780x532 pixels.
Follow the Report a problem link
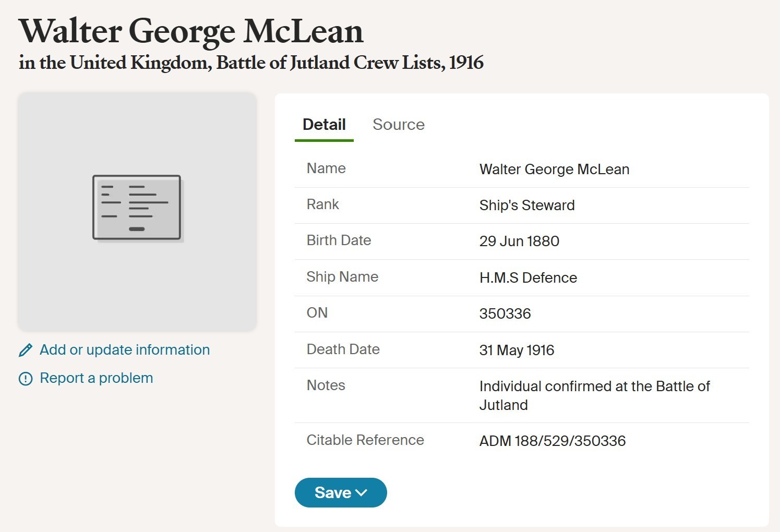(97, 378)
